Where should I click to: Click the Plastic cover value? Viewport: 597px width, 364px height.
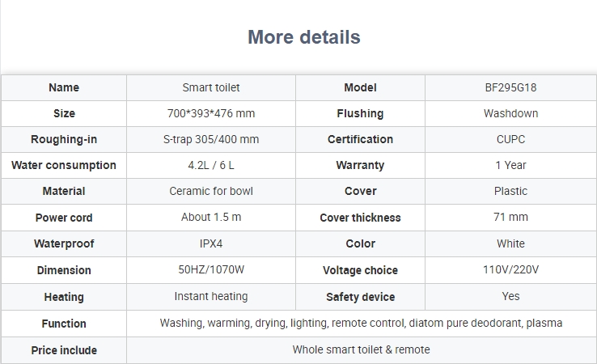click(510, 191)
